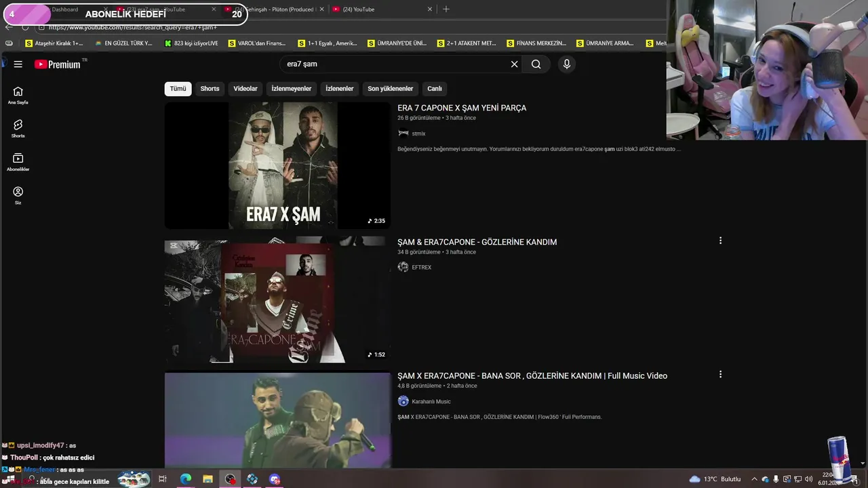Open the ÜMRANİYE ARMA... bookmark
This screenshot has height=488, width=868.
point(606,43)
